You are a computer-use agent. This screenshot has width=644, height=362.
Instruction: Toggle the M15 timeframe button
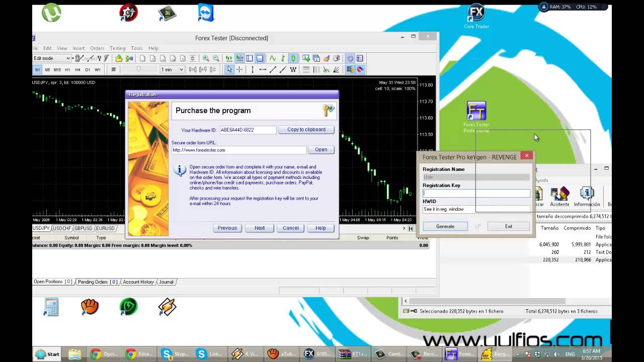pyautogui.click(x=57, y=69)
